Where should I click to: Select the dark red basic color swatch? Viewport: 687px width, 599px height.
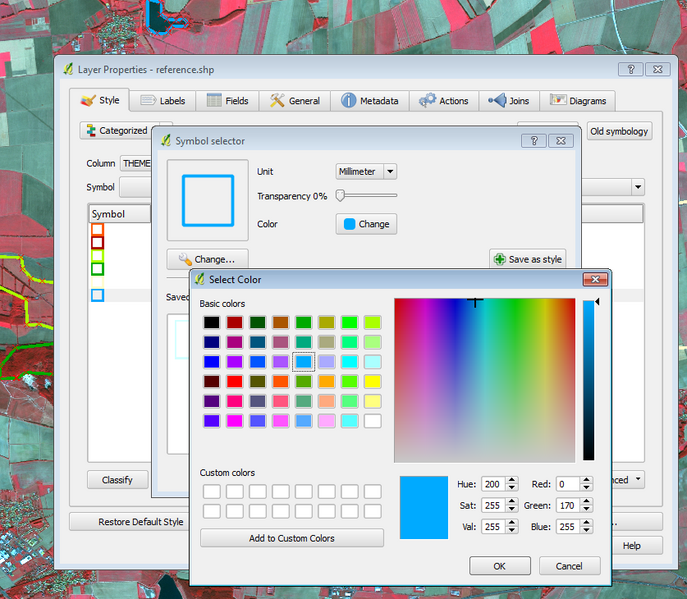(235, 323)
